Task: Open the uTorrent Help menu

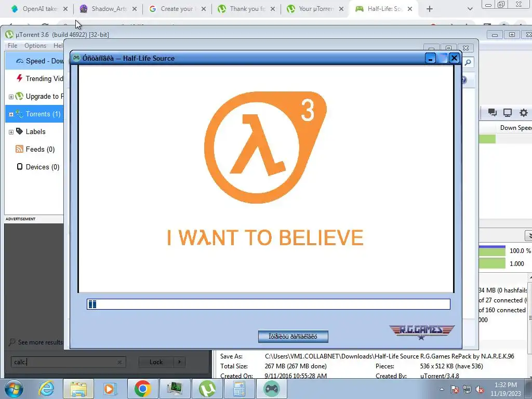Action: pos(58,46)
